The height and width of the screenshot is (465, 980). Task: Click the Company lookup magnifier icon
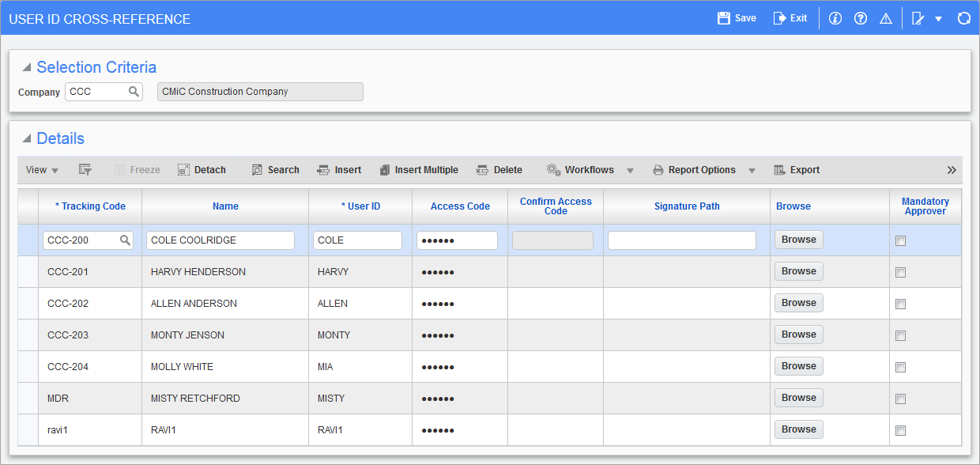coord(134,92)
